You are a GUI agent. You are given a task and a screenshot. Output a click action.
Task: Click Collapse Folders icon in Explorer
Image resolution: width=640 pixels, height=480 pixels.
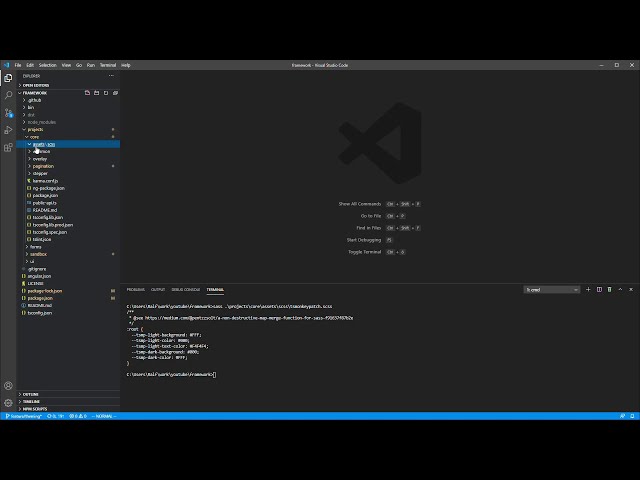115,93
